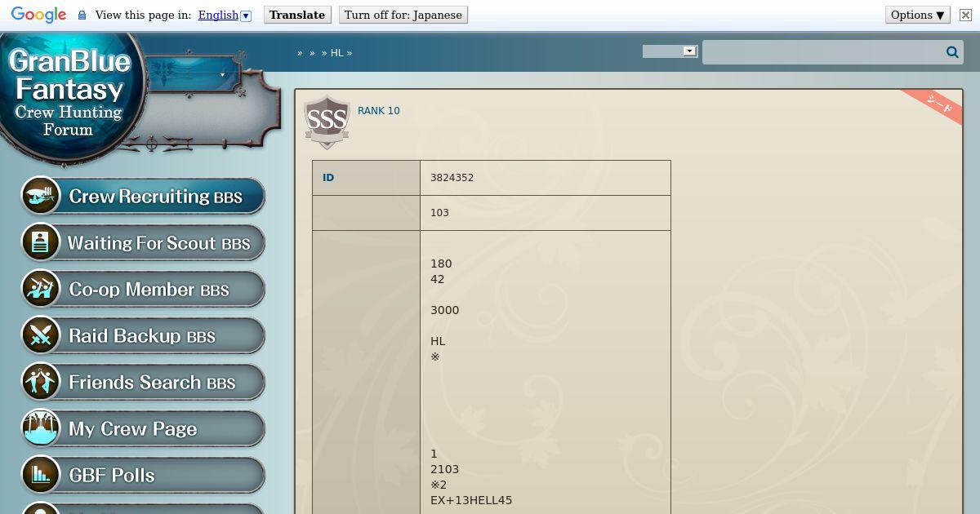Open GBF Polls chart icon
The width and height of the screenshot is (980, 514).
[x=41, y=476]
